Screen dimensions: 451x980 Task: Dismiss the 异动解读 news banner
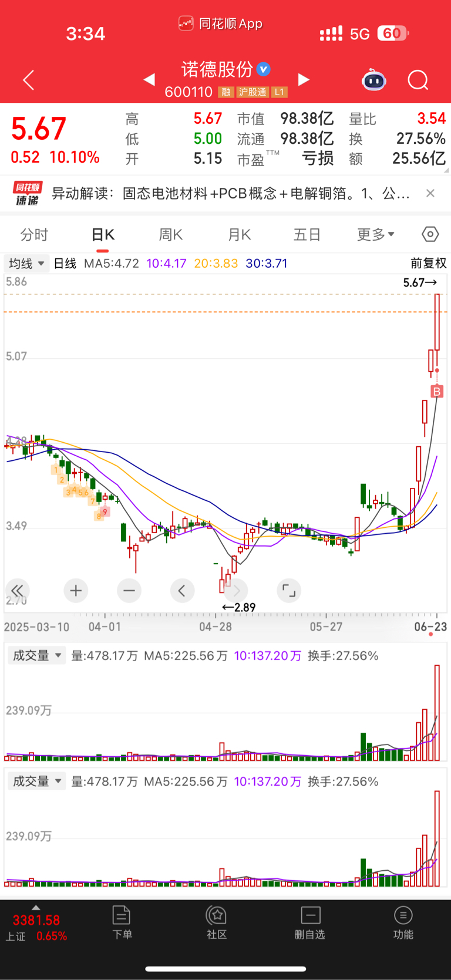pos(430,193)
